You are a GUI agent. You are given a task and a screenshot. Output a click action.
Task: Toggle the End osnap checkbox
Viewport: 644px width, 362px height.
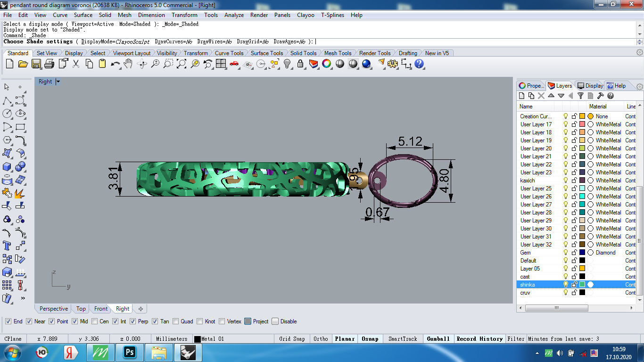pos(8,321)
